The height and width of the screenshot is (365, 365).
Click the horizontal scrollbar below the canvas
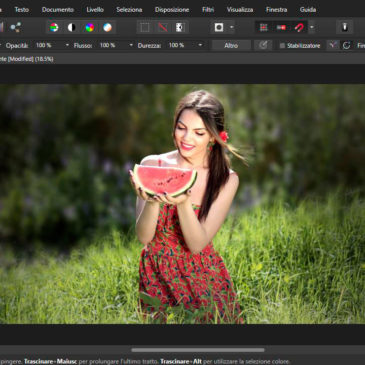tap(198, 350)
